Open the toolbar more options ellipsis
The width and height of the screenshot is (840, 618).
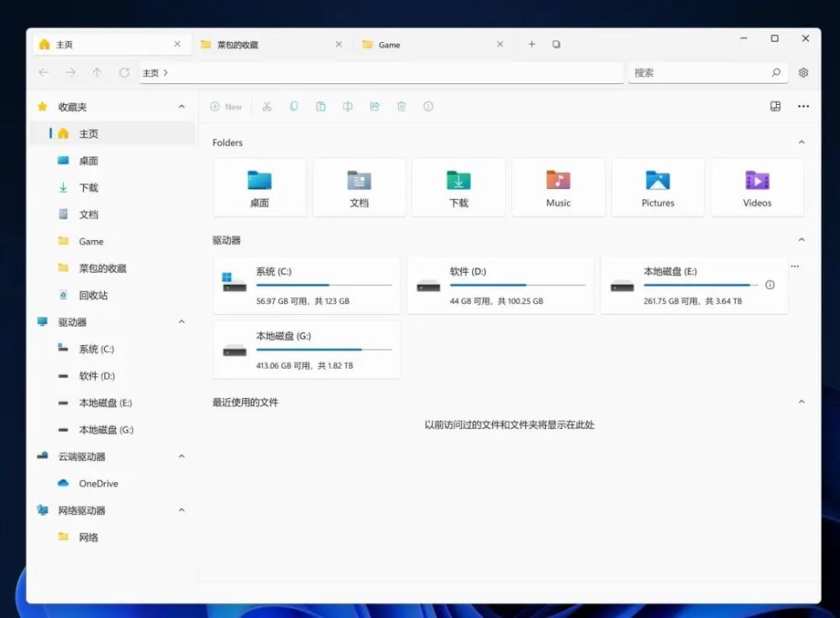803,106
